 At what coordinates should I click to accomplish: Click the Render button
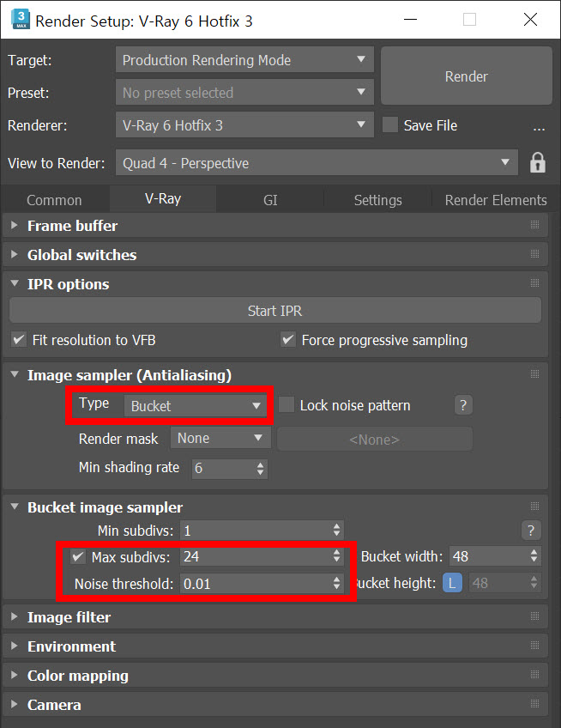click(467, 76)
